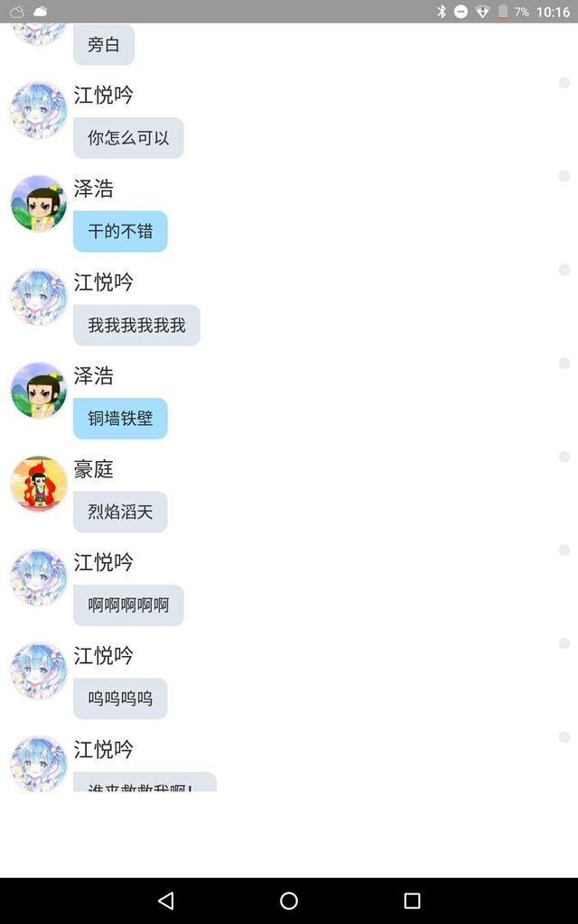Viewport: 578px width, 924px height.
Task: Tap the 旁白 message bubble
Action: [x=104, y=44]
